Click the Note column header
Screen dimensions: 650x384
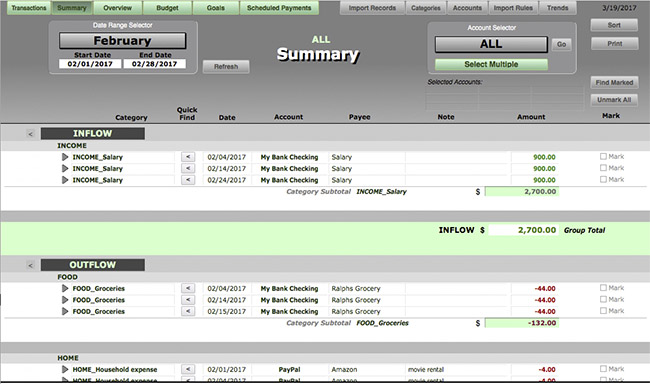[446, 117]
